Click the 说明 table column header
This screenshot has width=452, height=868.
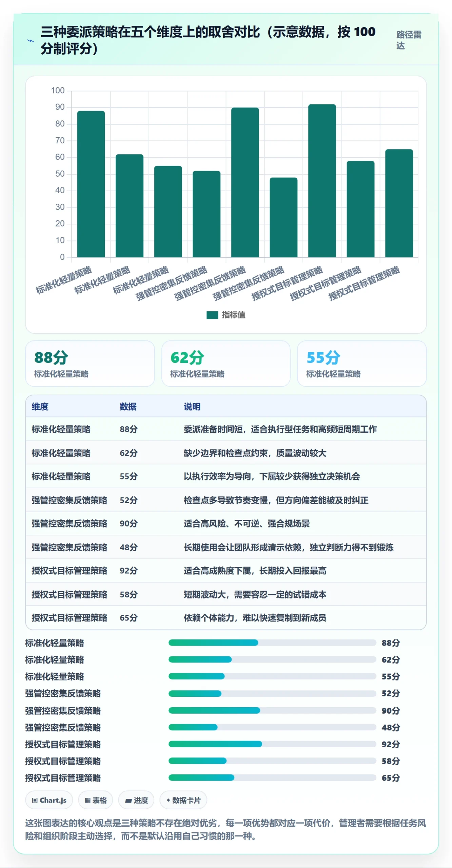coord(192,407)
